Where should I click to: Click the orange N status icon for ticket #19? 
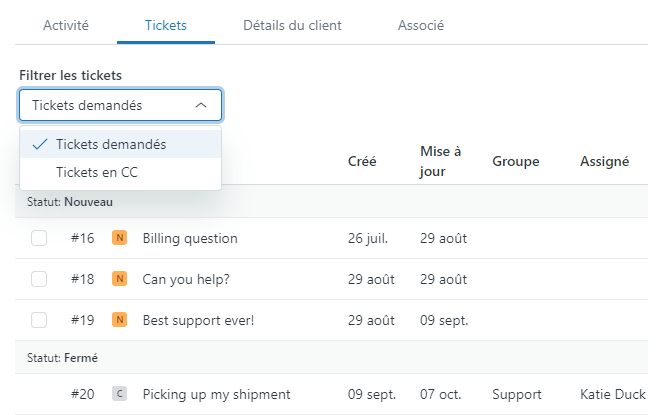(120, 320)
